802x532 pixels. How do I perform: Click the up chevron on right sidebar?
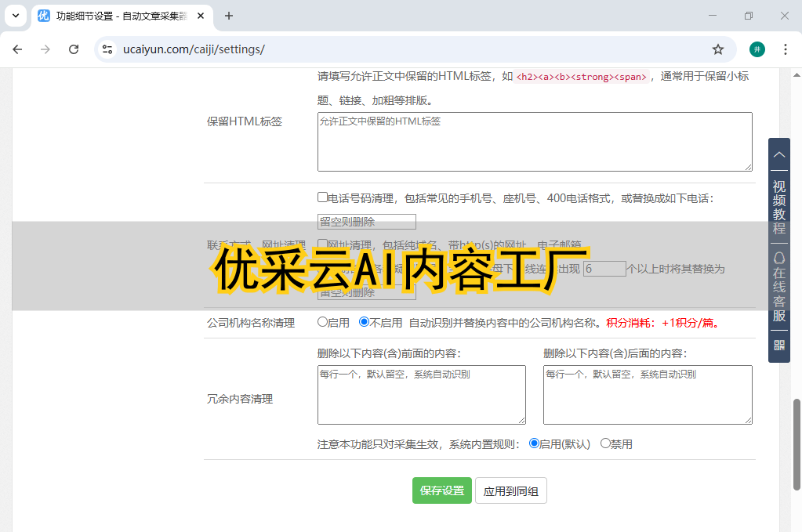[x=778, y=154]
